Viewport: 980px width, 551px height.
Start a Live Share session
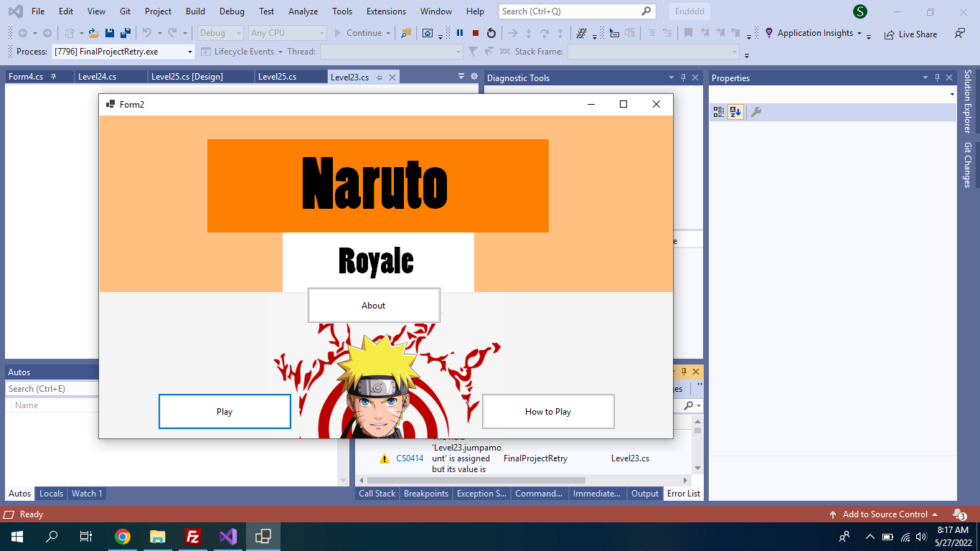(910, 34)
